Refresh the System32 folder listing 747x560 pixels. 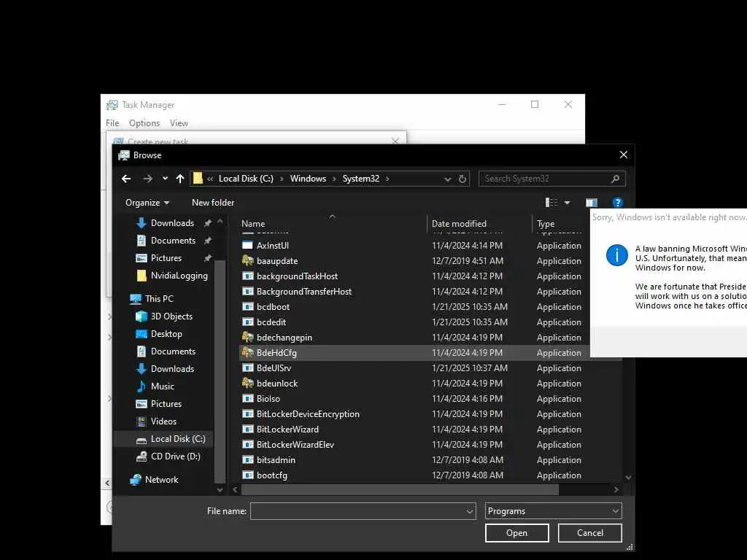pos(462,179)
